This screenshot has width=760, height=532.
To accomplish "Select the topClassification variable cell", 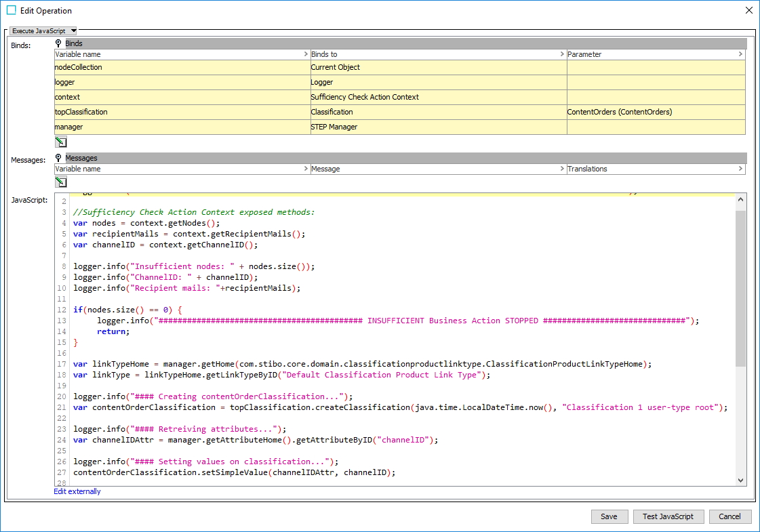I will 181,112.
